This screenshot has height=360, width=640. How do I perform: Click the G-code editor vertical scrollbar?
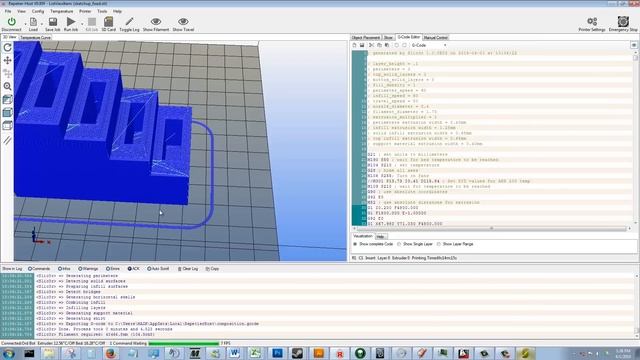point(635,138)
